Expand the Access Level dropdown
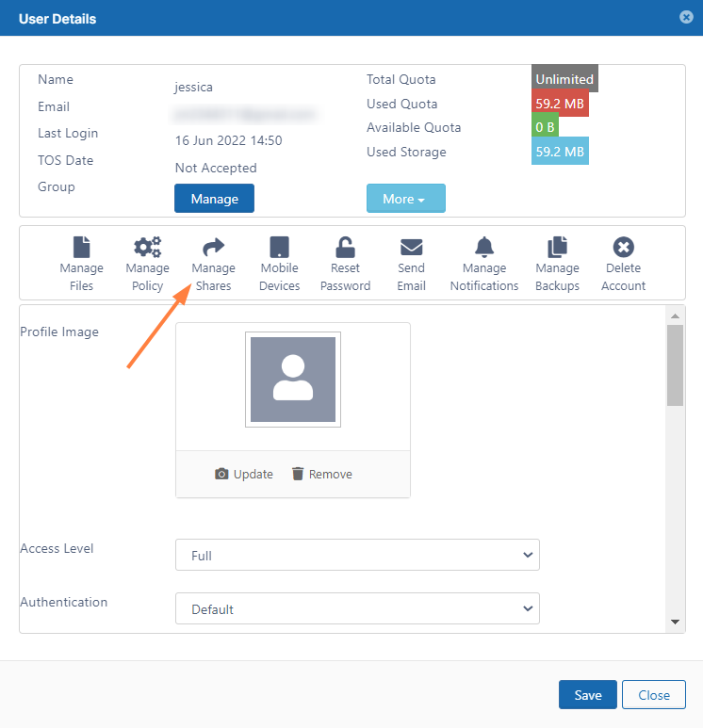 click(x=357, y=556)
